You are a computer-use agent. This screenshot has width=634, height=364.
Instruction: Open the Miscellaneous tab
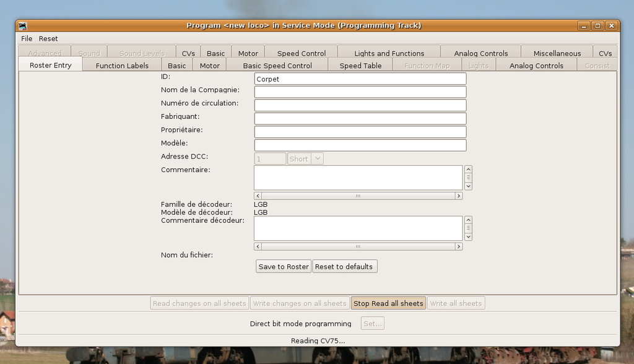point(557,53)
